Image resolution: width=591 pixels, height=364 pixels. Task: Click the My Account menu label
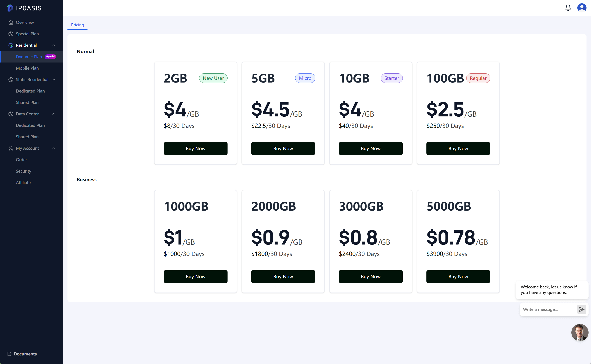coord(27,148)
